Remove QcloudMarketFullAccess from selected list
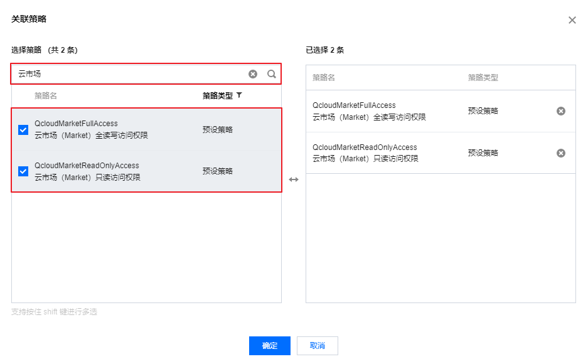The width and height of the screenshot is (588, 364). pos(560,111)
